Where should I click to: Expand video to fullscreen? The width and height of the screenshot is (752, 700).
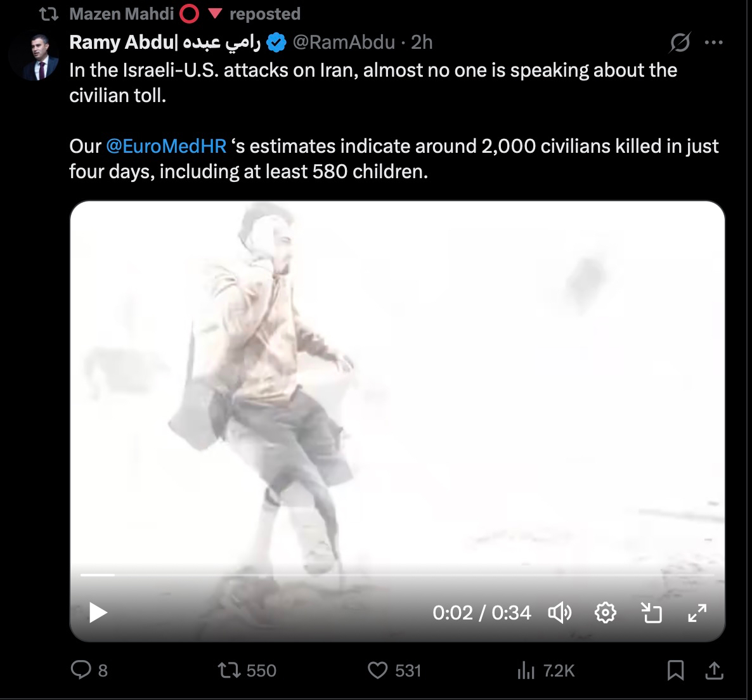pyautogui.click(x=697, y=612)
